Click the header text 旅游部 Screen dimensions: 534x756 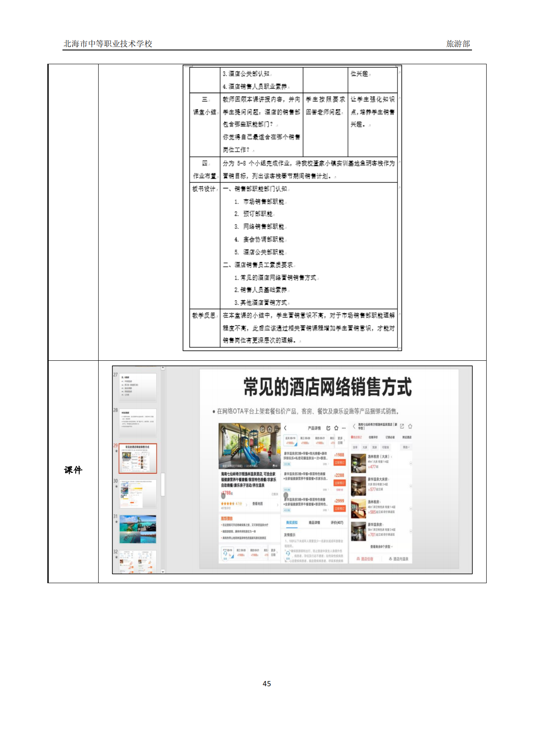(x=458, y=44)
